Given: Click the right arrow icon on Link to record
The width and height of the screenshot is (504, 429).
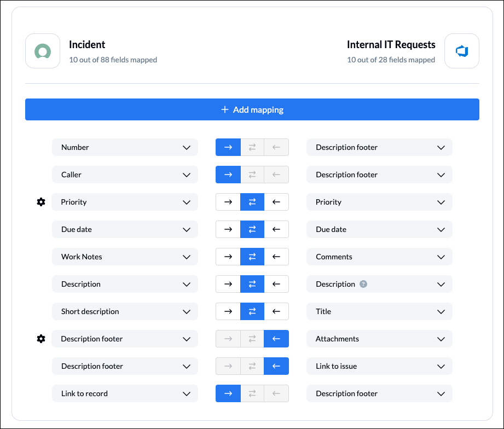Looking at the screenshot, I should point(228,393).
